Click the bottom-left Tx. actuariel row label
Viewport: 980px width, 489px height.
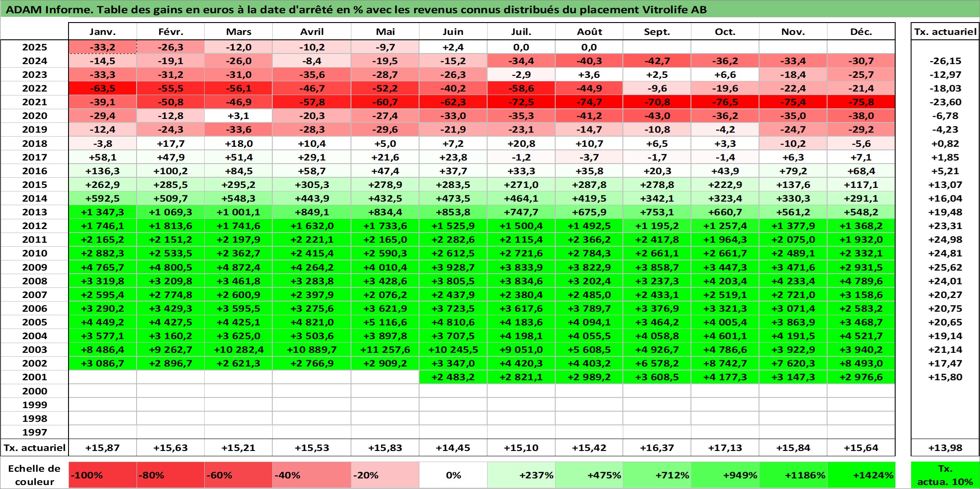pyautogui.click(x=34, y=448)
